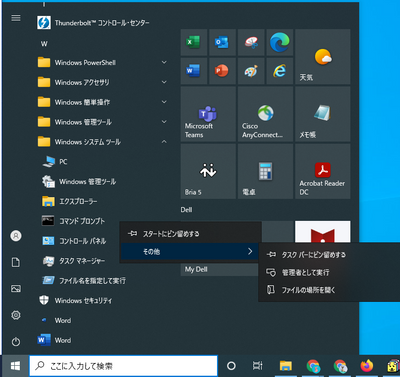Open the Acrobat Reader DC tile
400x377 pixels.
[323, 171]
